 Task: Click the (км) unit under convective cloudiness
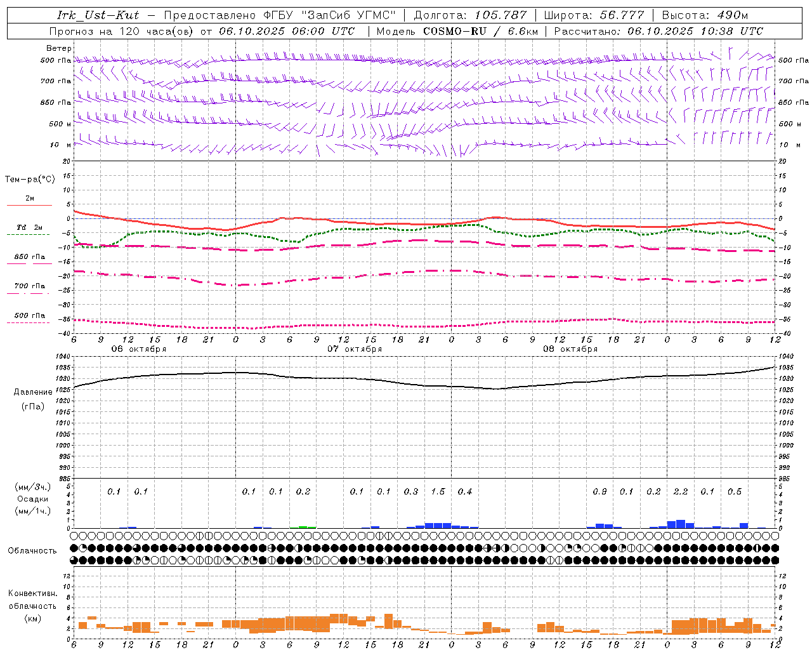pyautogui.click(x=32, y=618)
